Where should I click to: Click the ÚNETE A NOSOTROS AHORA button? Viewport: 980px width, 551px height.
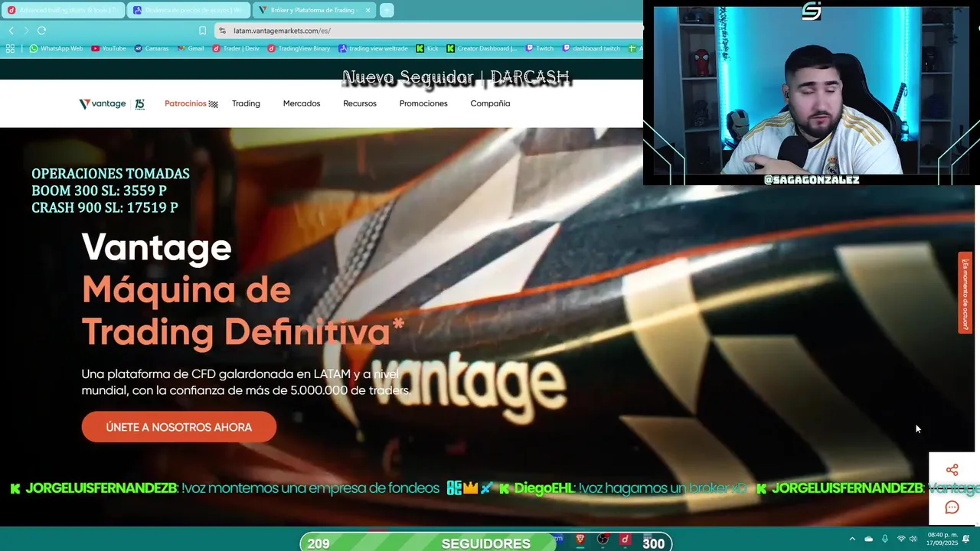178,427
